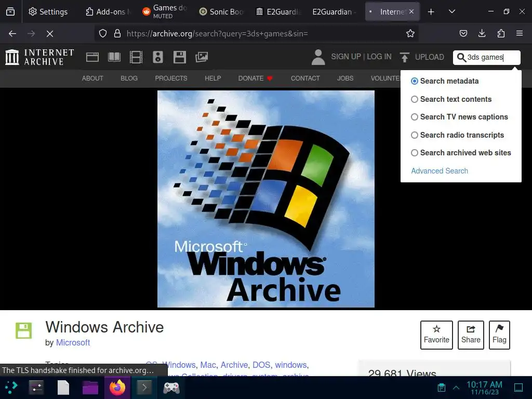Launch Firefox from the taskbar
The image size is (532, 399).
click(117, 387)
